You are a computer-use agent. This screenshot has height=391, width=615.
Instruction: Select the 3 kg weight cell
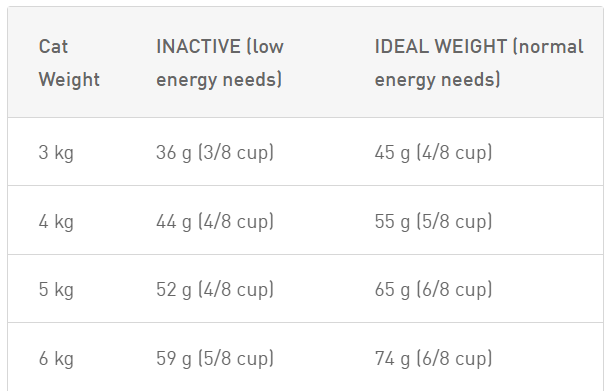tap(56, 152)
